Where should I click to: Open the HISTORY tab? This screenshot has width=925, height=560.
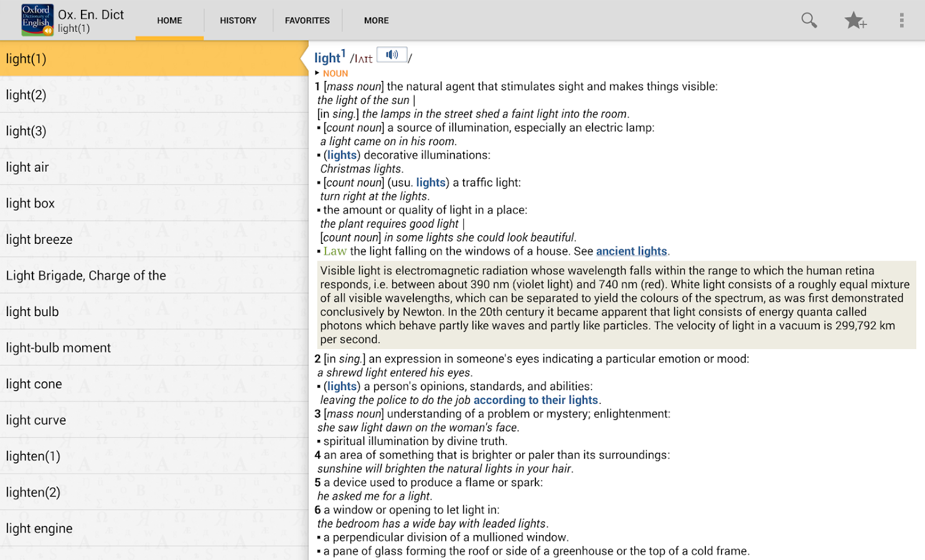[238, 21]
